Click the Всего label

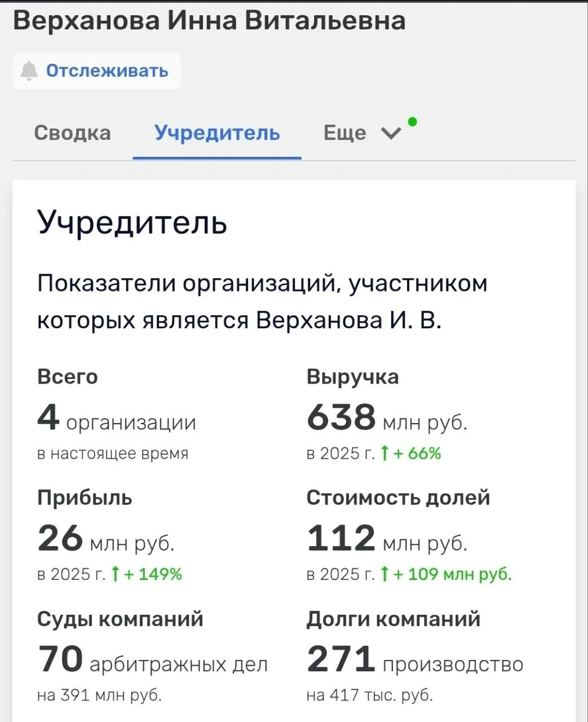click(67, 377)
